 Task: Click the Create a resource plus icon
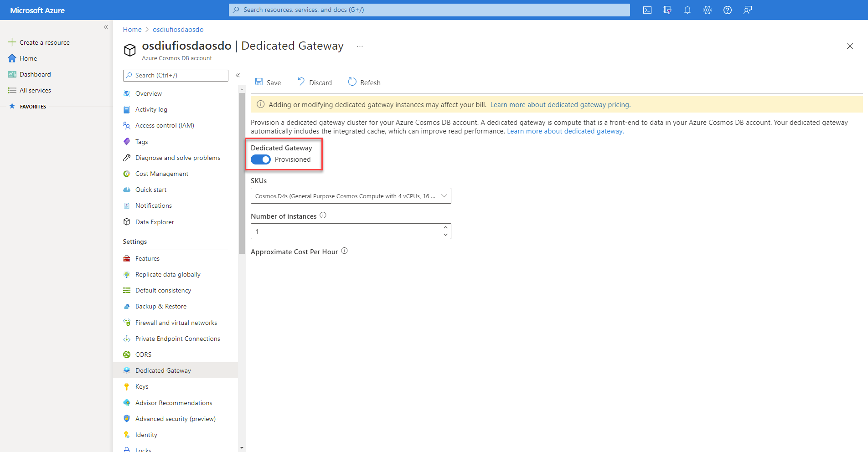tap(12, 42)
